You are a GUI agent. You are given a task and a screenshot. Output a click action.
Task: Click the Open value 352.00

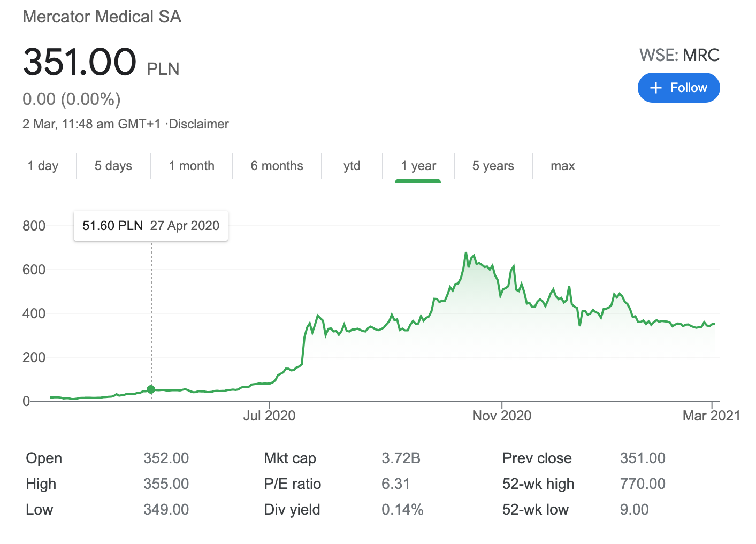click(166, 458)
